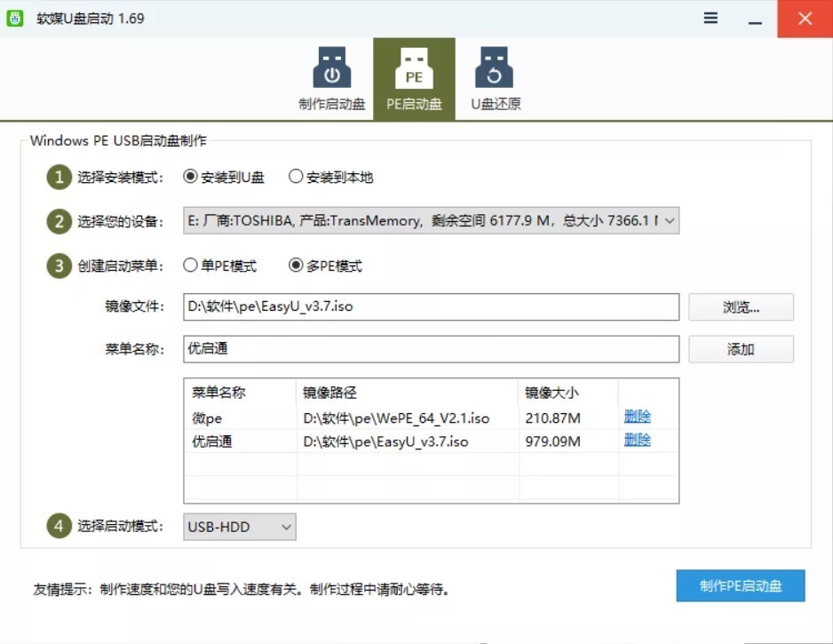The width and height of the screenshot is (833, 644).
Task: Delete the 微pe entry via 删除 link
Action: [x=637, y=417]
